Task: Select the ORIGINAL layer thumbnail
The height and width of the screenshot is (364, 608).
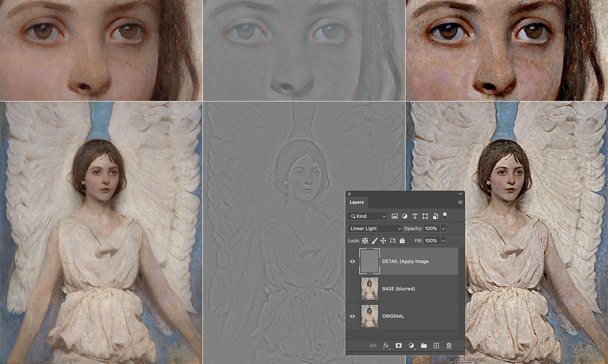Action: 369,316
